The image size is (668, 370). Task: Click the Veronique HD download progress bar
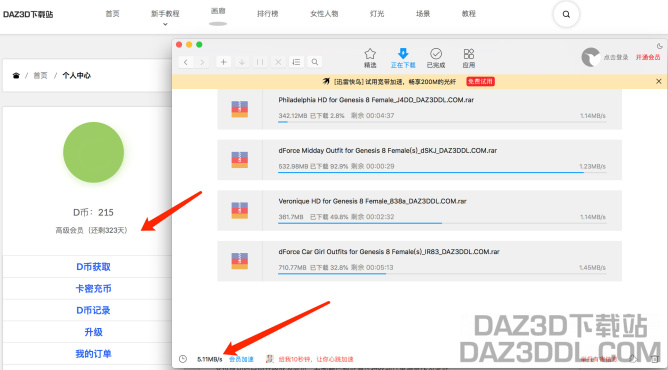tap(442, 223)
